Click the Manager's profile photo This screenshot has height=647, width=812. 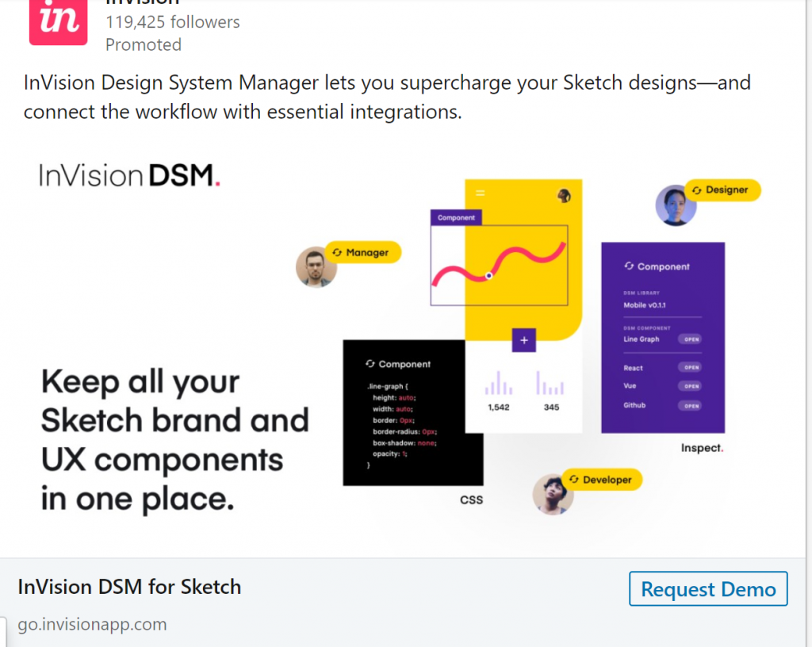point(316,267)
